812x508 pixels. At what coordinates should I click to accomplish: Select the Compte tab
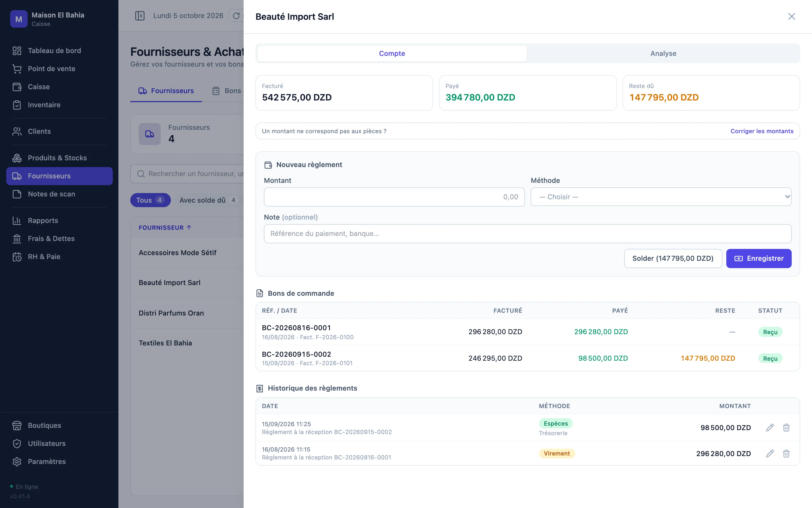[392, 53]
